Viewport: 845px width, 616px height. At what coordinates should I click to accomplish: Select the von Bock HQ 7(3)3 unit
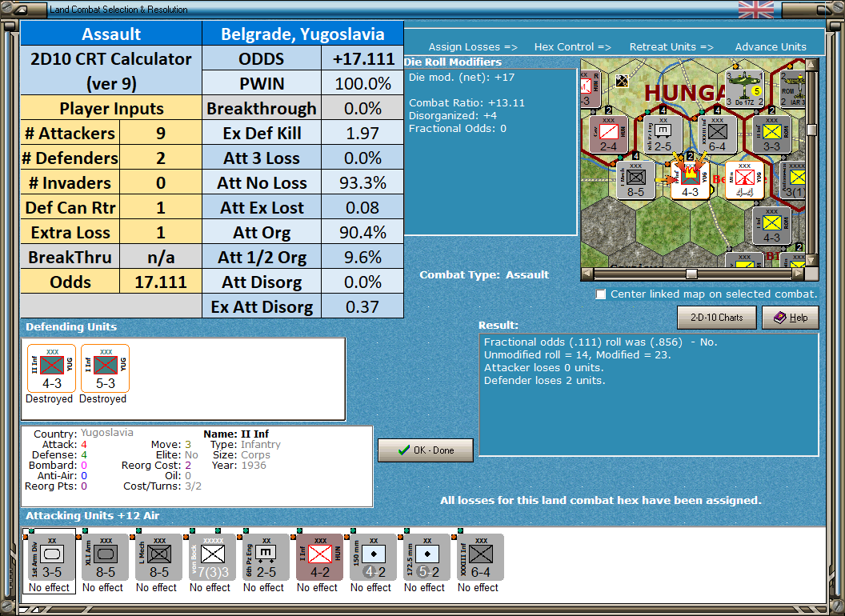(x=212, y=558)
